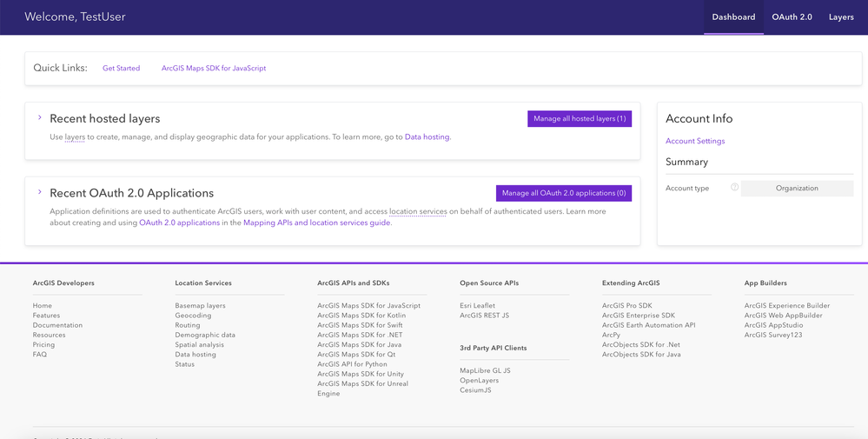Open the Esri Leaflet footer link
868x439 pixels.
(477, 306)
